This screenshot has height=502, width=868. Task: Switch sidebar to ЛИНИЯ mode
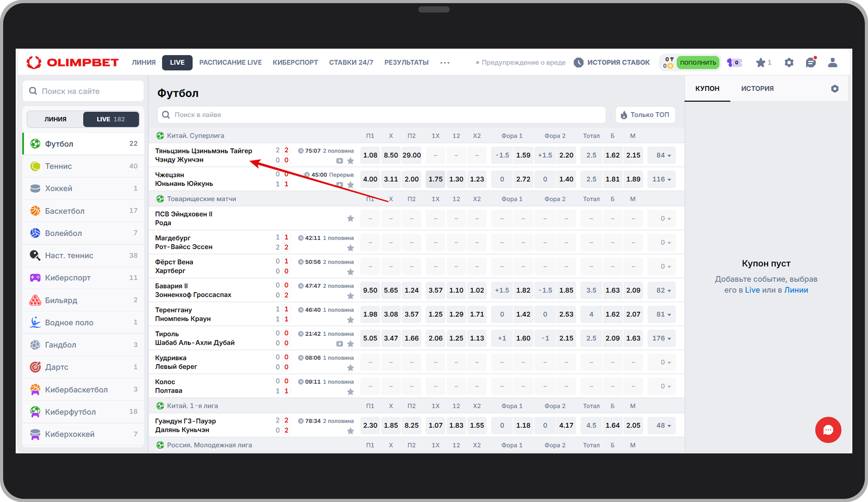click(x=55, y=119)
